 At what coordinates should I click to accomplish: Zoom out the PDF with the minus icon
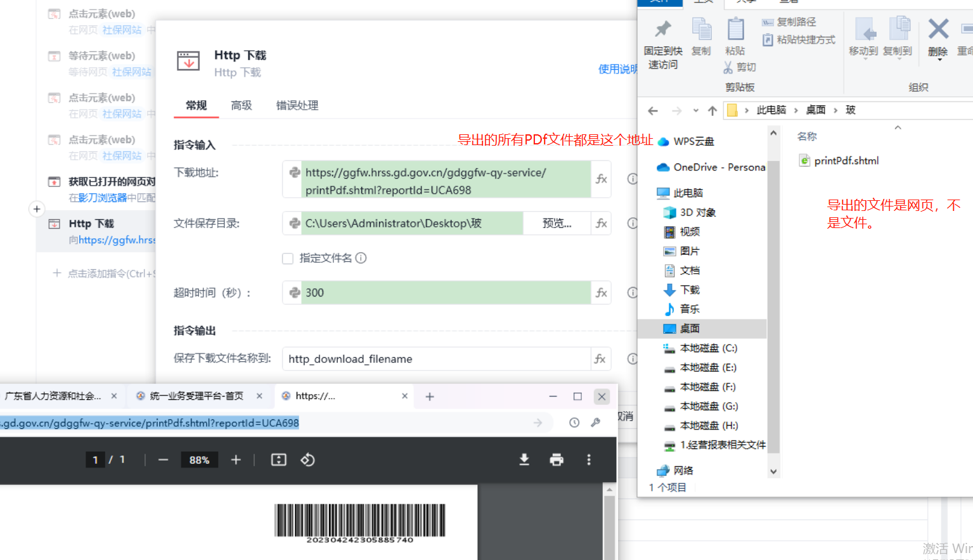pyautogui.click(x=164, y=460)
